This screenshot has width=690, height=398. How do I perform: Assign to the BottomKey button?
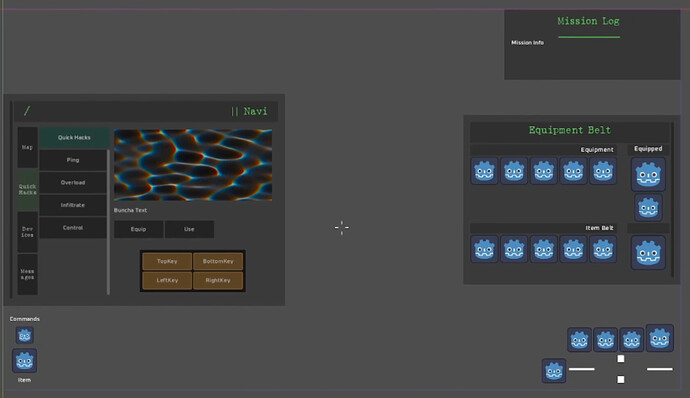(218, 262)
